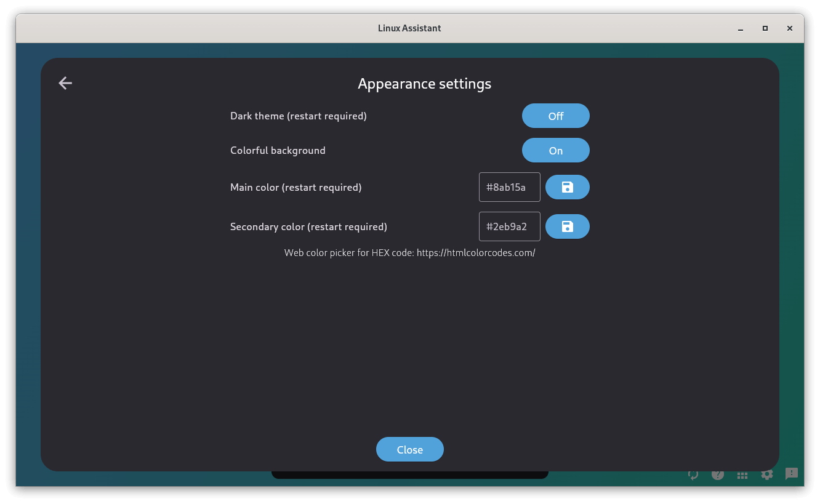
Task: Open help via the question mark icon
Action: tap(718, 474)
